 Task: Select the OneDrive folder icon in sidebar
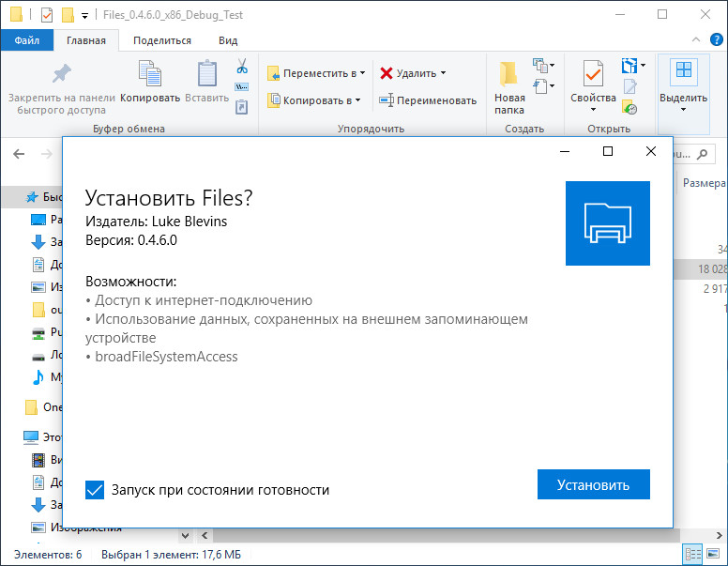point(32,407)
